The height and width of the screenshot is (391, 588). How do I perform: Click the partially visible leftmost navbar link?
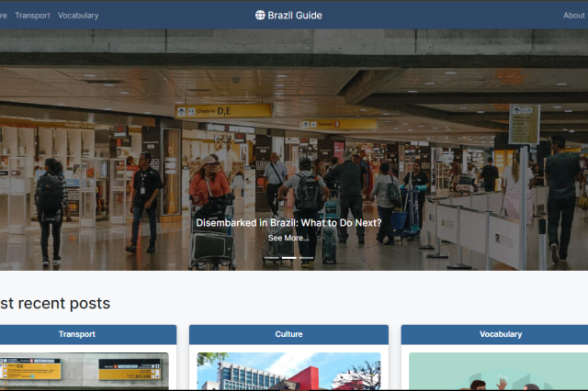point(3,16)
